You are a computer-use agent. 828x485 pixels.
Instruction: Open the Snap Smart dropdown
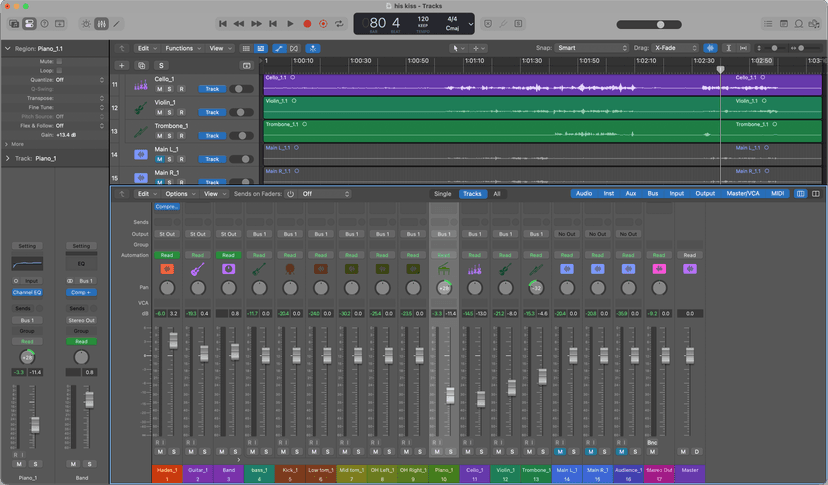tap(591, 48)
